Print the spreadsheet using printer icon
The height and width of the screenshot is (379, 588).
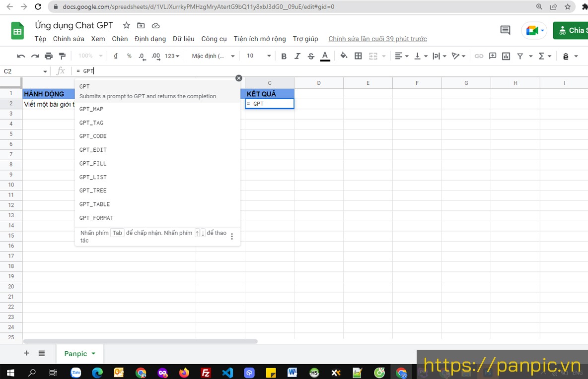(49, 56)
